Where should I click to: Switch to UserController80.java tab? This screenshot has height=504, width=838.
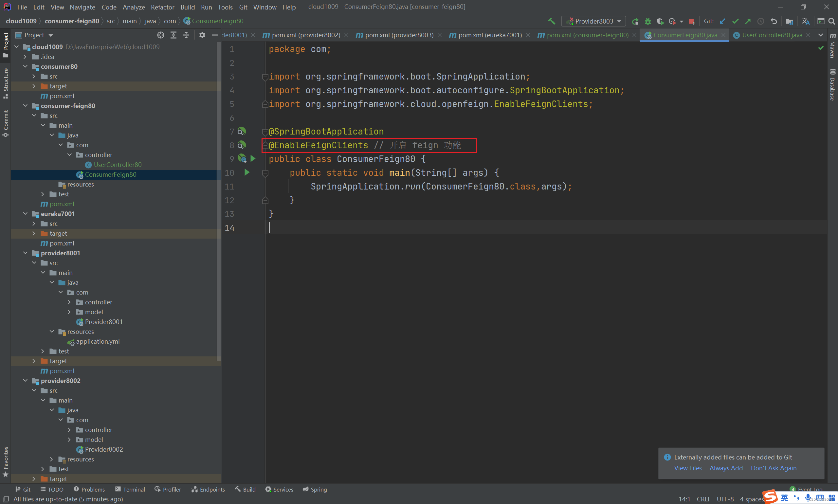(772, 35)
